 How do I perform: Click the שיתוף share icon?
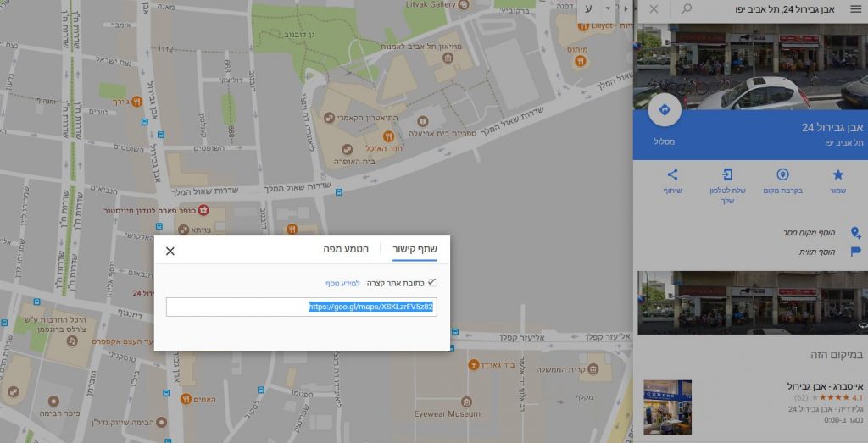672,174
